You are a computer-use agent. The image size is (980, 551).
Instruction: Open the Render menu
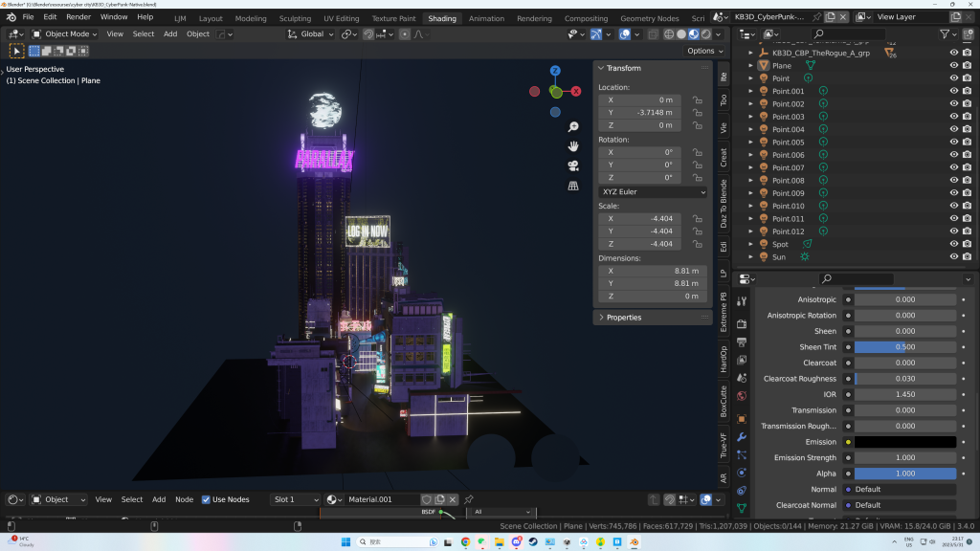click(x=78, y=17)
